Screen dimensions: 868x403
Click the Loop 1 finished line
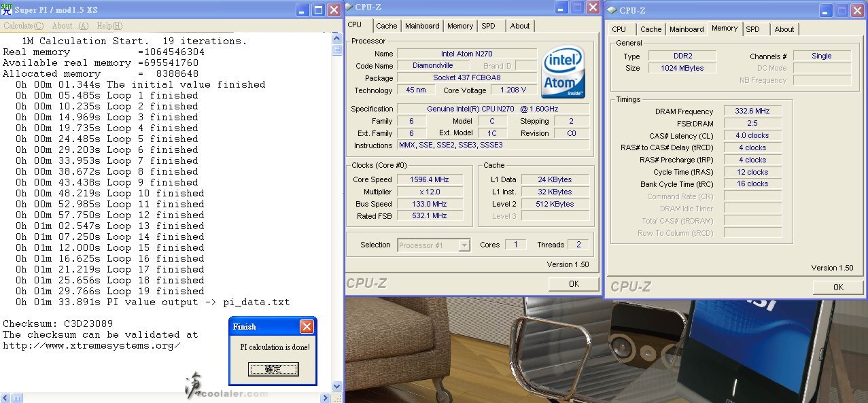point(107,96)
